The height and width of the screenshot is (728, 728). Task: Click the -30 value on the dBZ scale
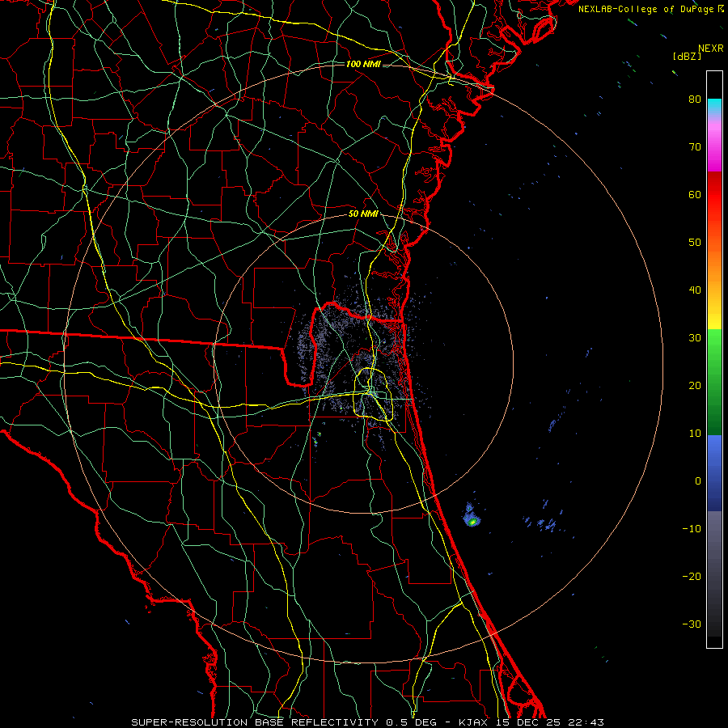click(692, 624)
